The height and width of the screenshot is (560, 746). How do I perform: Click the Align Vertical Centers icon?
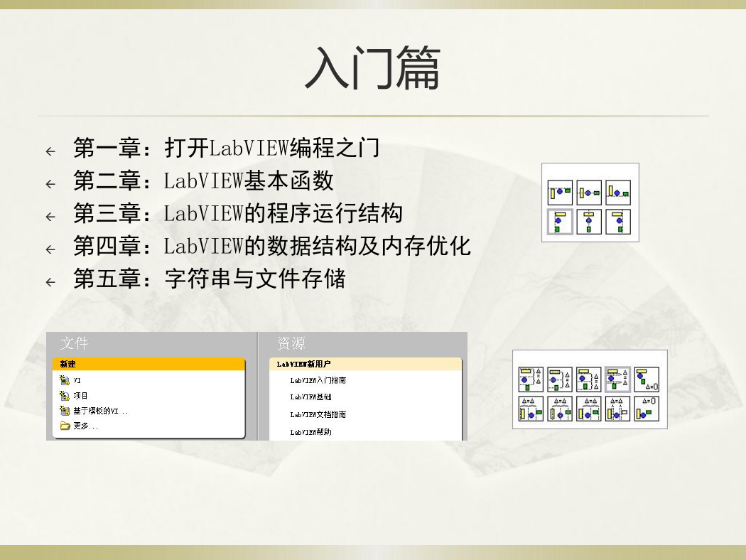[589, 193]
